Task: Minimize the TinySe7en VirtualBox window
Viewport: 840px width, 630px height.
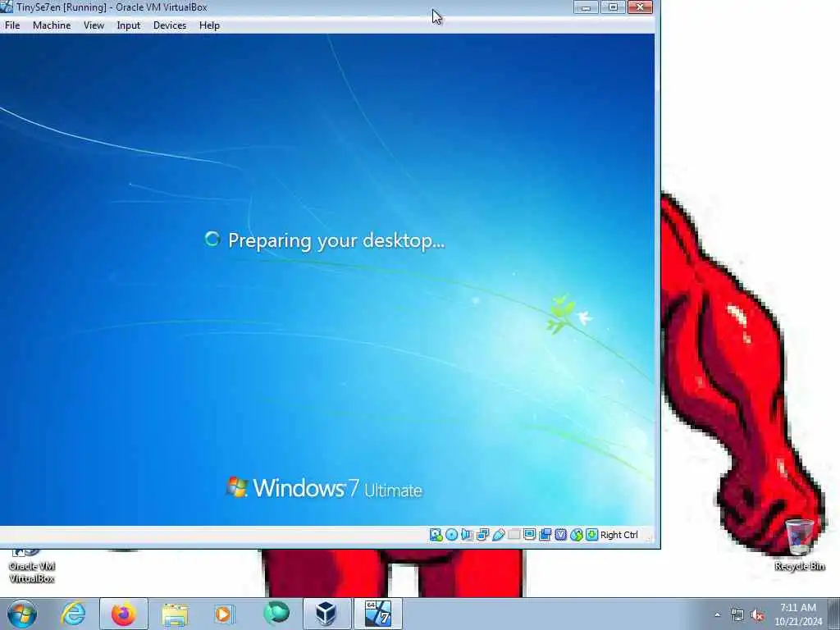Action: (586, 7)
